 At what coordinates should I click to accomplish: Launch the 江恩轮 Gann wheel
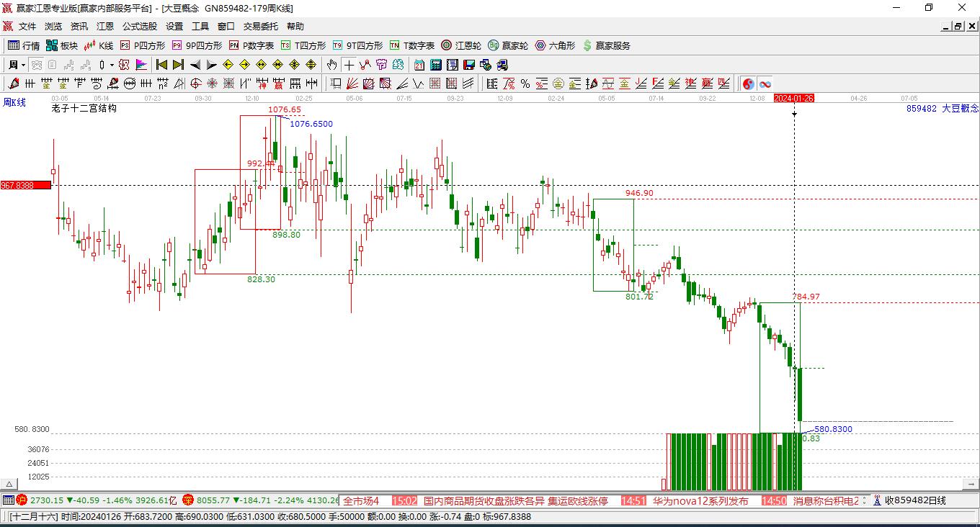click(461, 45)
